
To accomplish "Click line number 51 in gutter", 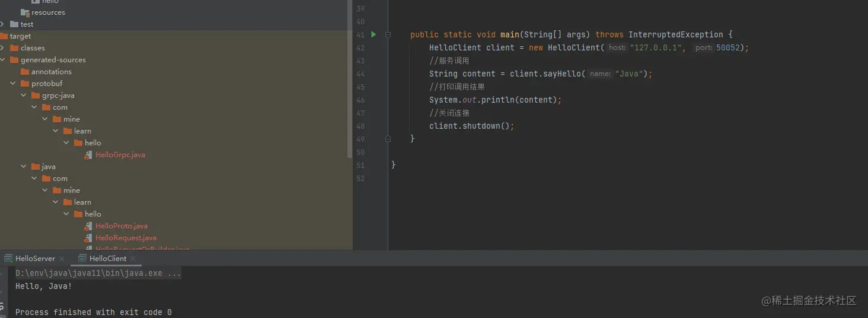I will [360, 166].
